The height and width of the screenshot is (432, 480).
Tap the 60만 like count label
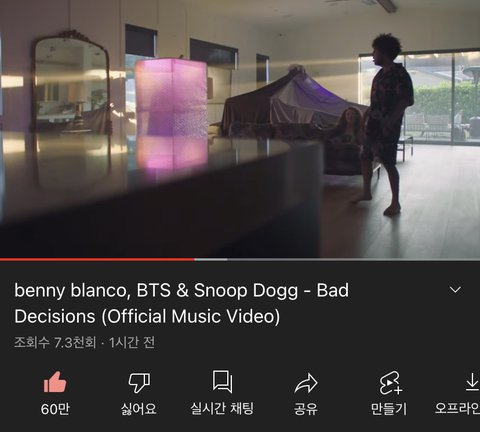pyautogui.click(x=55, y=409)
